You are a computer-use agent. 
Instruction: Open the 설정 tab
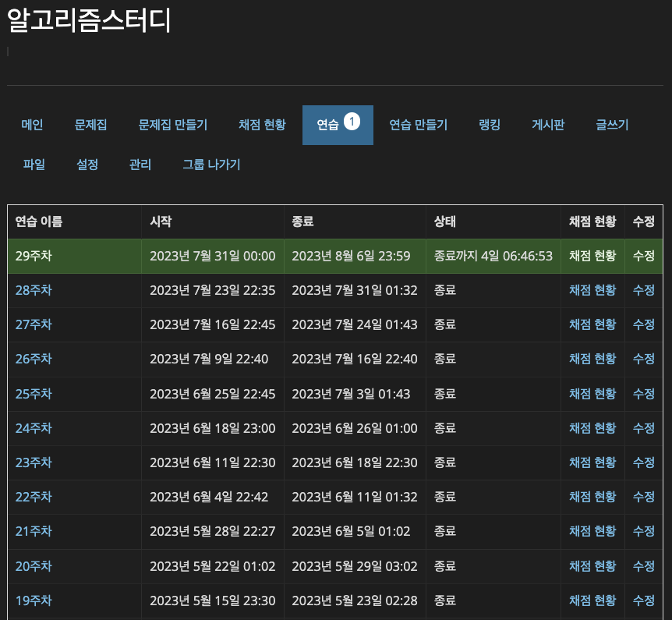pyautogui.click(x=87, y=165)
